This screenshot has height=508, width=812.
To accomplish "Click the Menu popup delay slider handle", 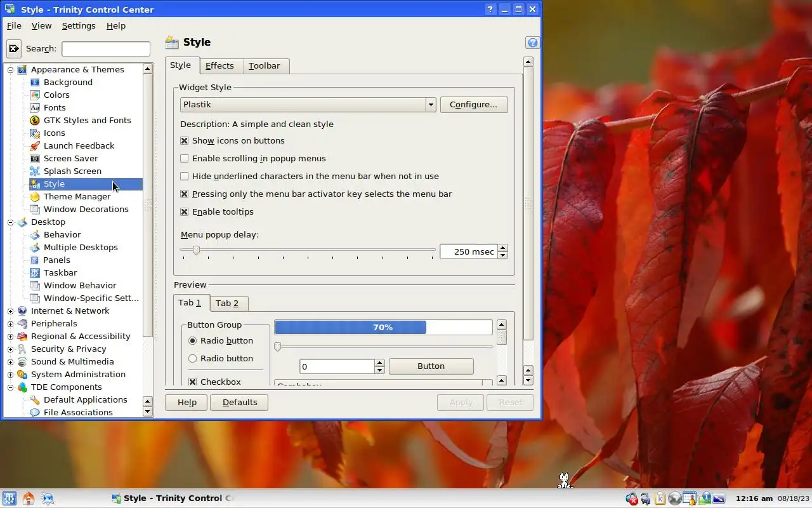I will (x=196, y=250).
